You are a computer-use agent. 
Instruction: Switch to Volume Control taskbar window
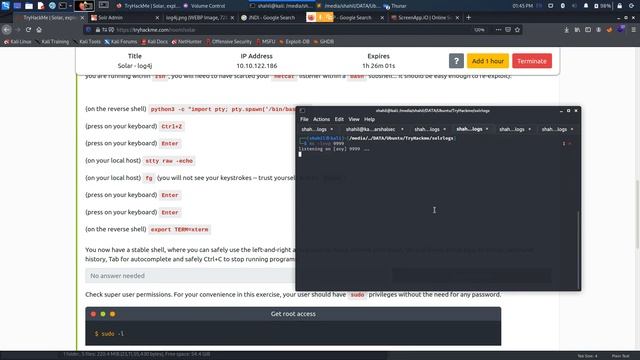pos(204,6)
